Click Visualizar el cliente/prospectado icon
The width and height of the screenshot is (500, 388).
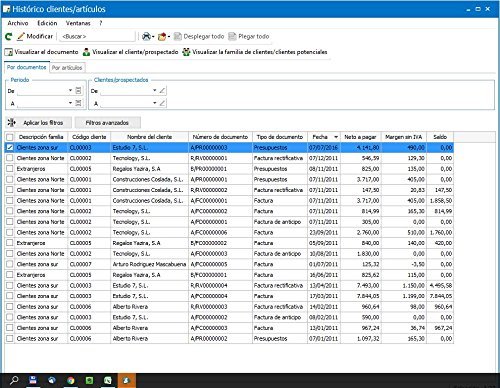coord(86,52)
